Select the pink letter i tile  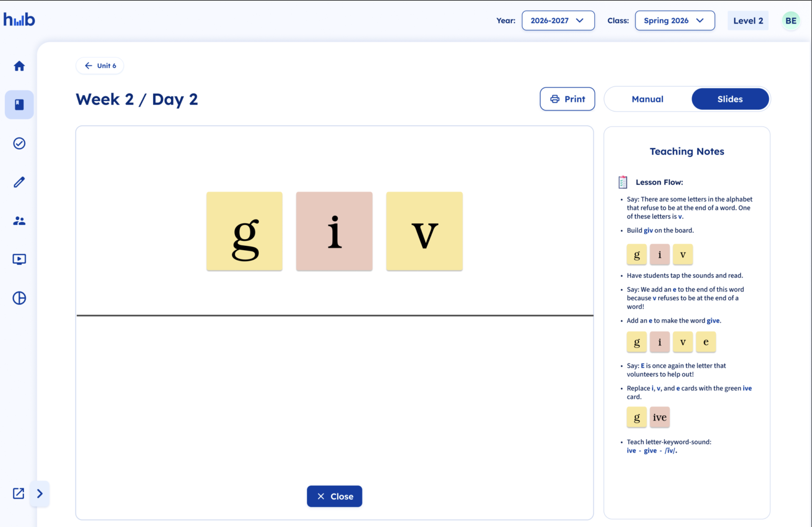334,231
